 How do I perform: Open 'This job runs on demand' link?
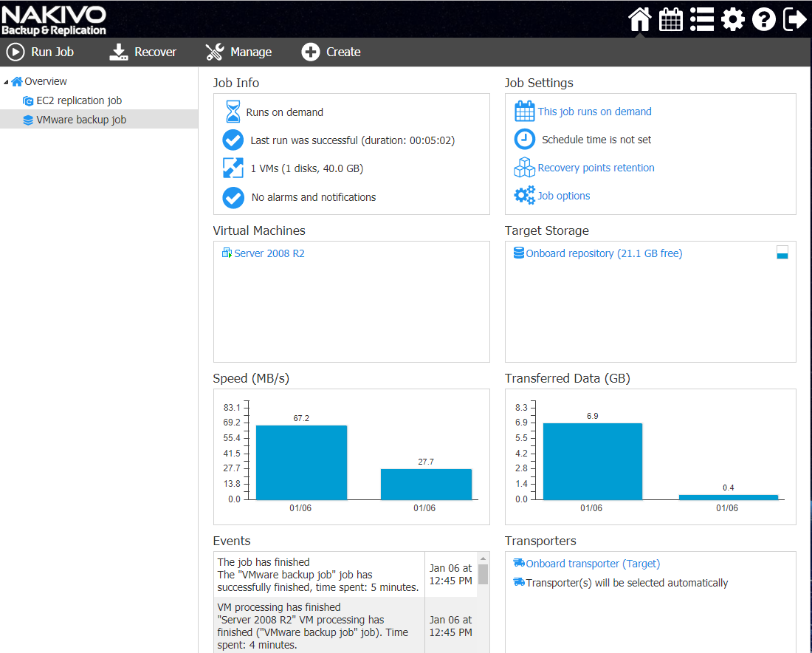[594, 112]
